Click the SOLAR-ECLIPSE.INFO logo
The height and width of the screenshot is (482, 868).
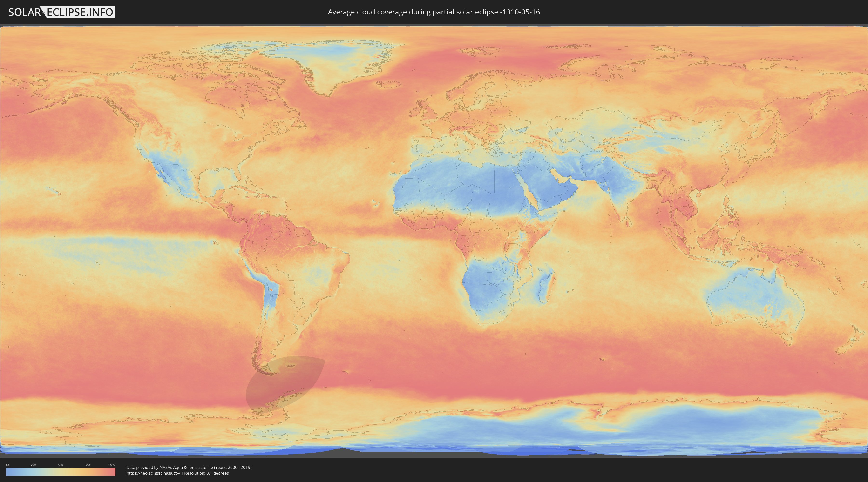[61, 12]
